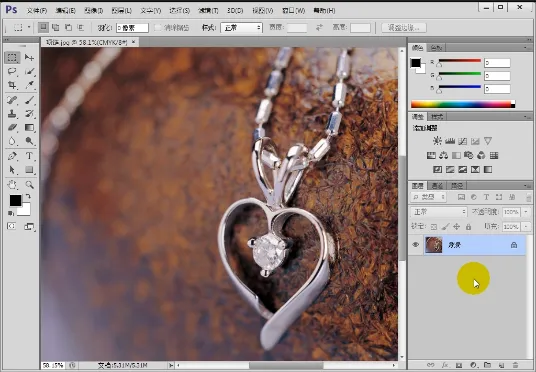
Task: Select the Eyedropper tool
Action: (x=29, y=85)
